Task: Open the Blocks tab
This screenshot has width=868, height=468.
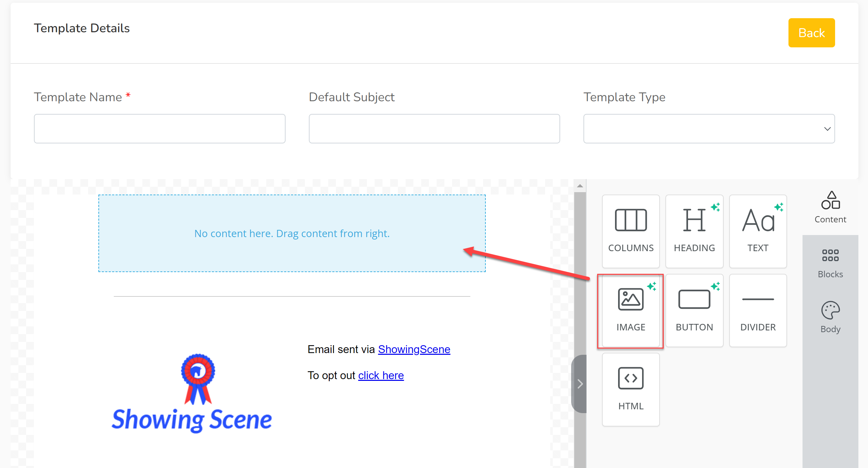Action: (x=830, y=263)
